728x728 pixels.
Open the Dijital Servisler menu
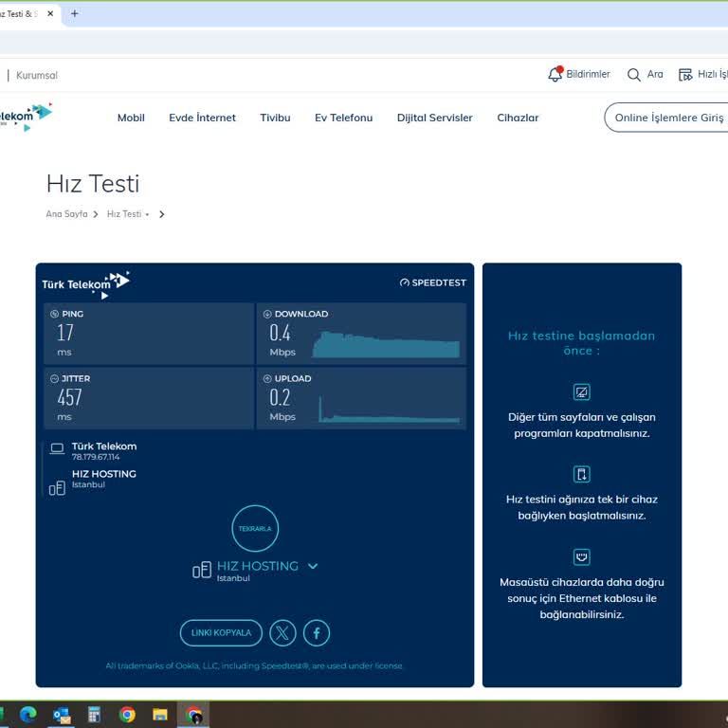(x=434, y=118)
